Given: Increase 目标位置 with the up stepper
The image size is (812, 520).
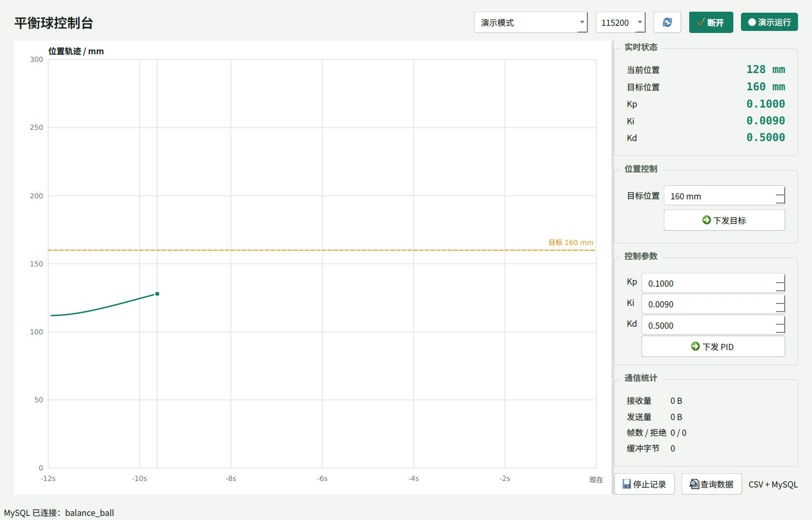Looking at the screenshot, I should click(781, 191).
